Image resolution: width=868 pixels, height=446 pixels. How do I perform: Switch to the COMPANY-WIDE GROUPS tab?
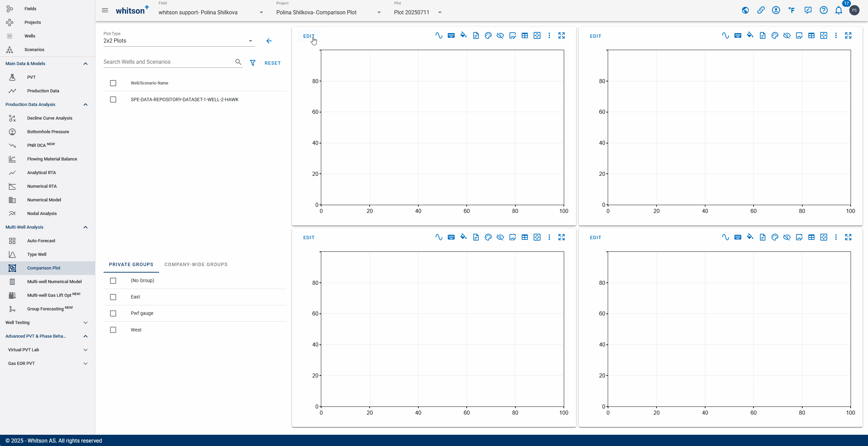point(196,264)
